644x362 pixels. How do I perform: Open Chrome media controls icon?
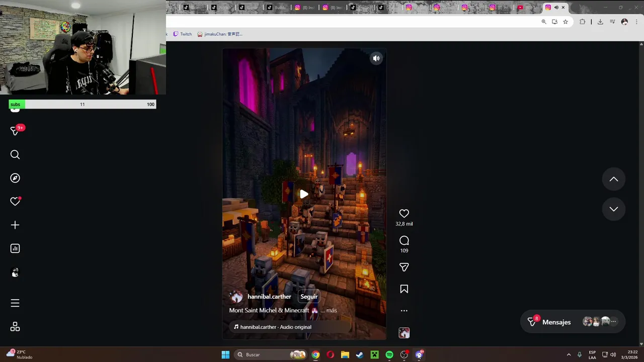coord(612,22)
